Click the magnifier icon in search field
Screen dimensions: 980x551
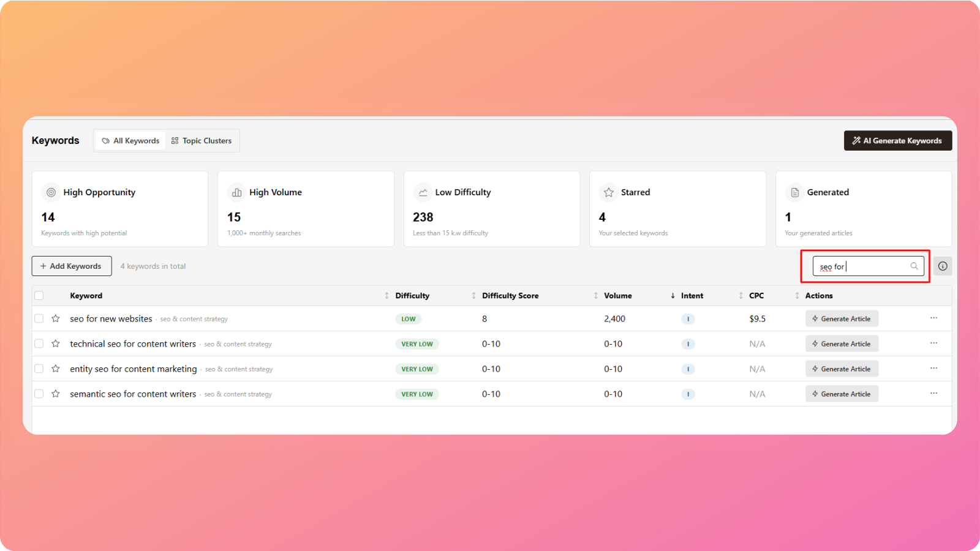[x=914, y=266]
